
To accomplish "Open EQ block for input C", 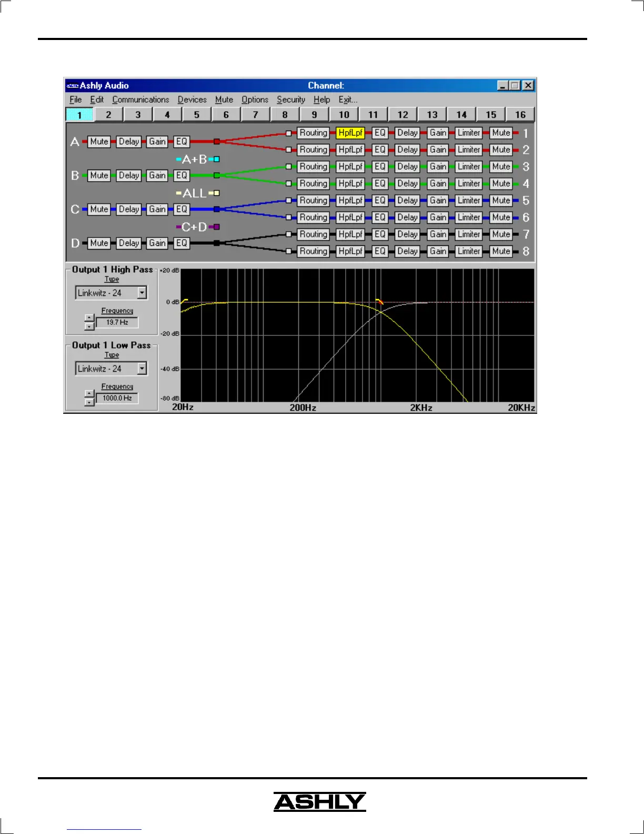I will (182, 209).
